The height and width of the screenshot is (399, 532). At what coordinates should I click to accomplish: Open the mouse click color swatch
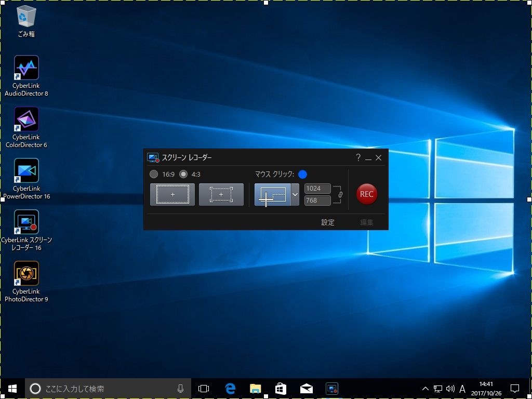coord(303,175)
